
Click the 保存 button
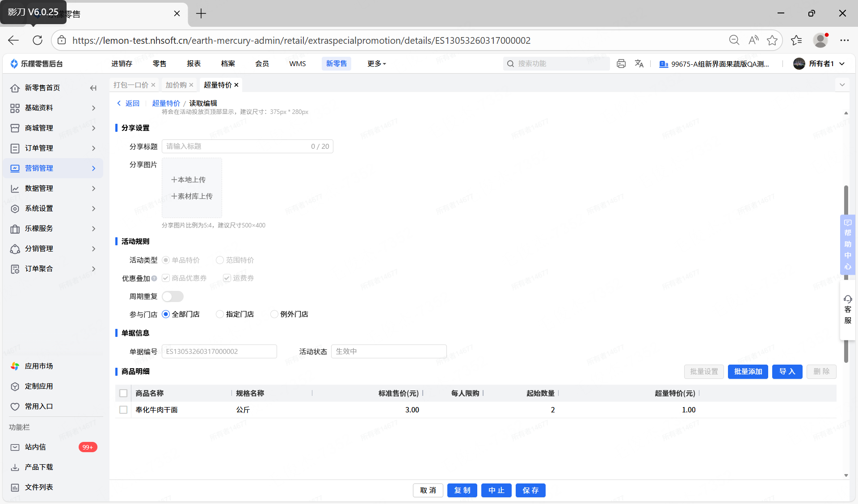(x=530, y=490)
